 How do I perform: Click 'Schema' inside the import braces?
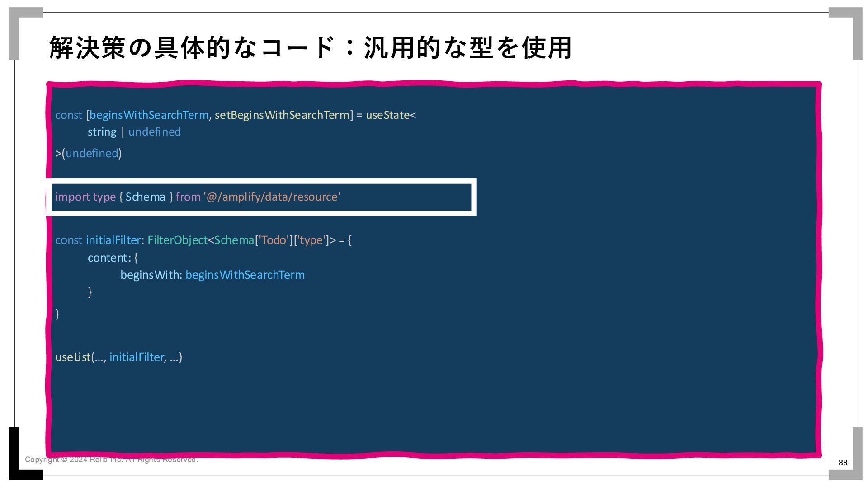coord(145,197)
